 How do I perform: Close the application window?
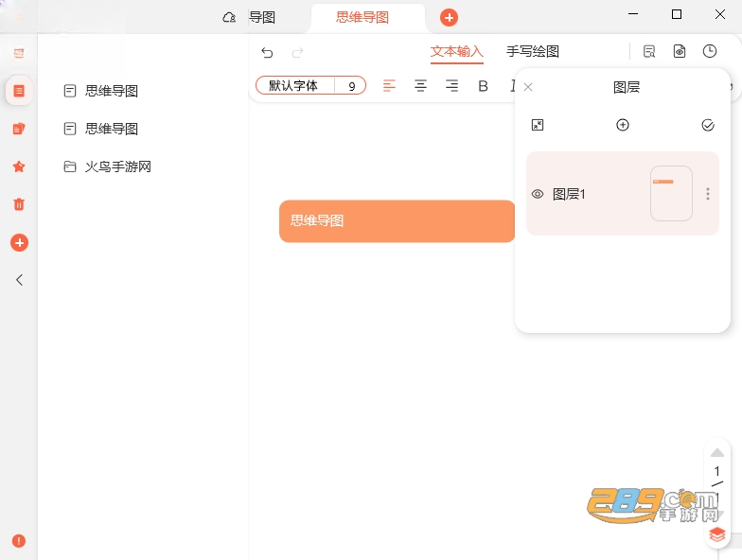(x=719, y=14)
